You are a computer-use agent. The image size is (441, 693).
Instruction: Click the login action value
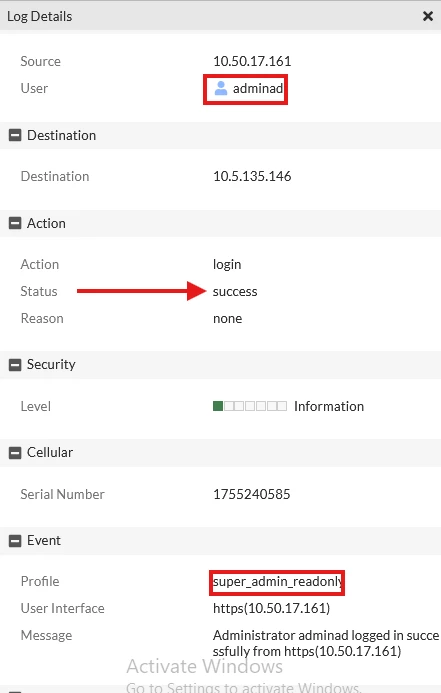click(x=227, y=265)
